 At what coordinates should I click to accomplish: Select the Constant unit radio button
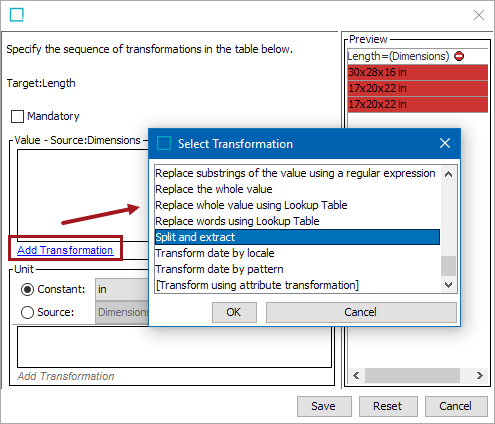27,289
